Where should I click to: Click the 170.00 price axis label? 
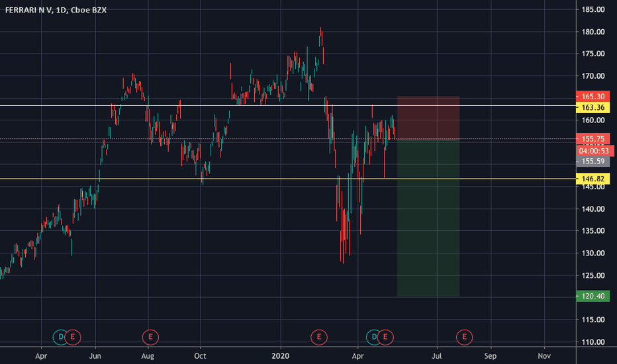click(x=593, y=76)
